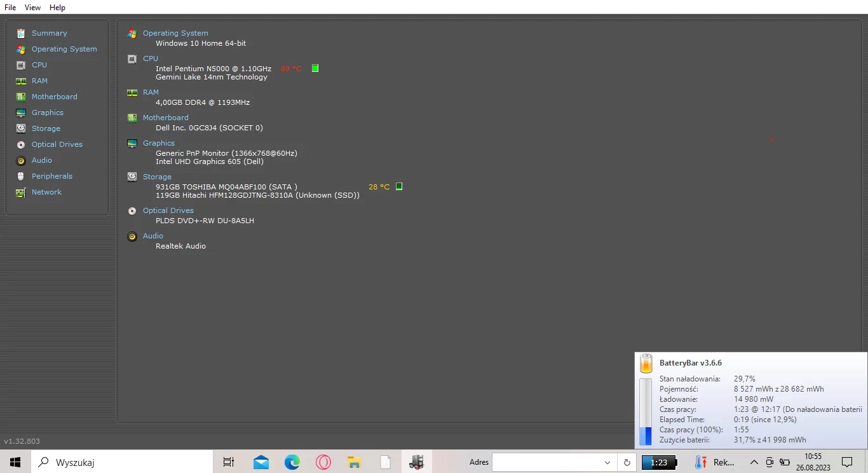Click the Graphics section icon in main panel
Image resolution: width=868 pixels, height=473 pixels.
pos(132,143)
